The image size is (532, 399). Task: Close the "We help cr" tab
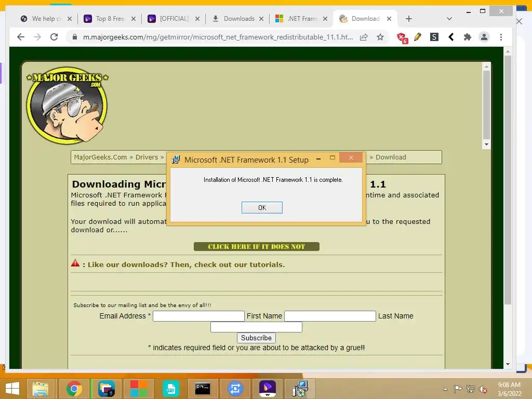click(70, 19)
